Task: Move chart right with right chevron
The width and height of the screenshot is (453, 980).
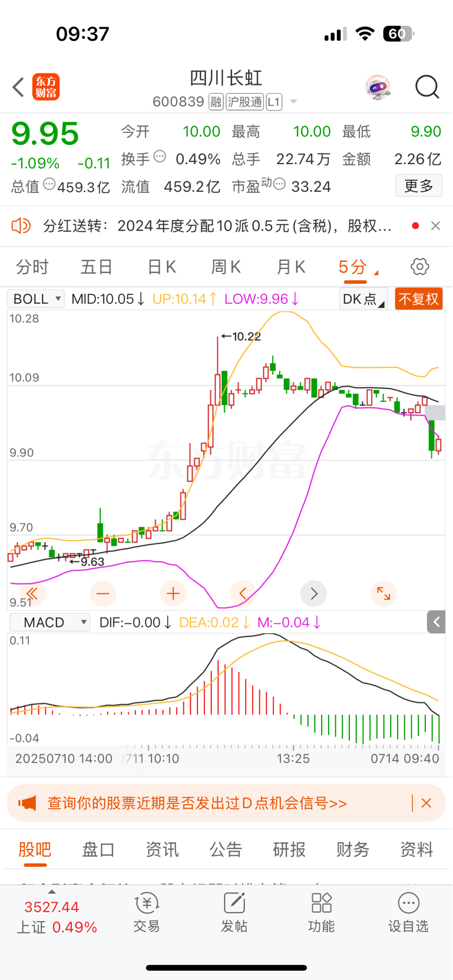Action: (313, 593)
